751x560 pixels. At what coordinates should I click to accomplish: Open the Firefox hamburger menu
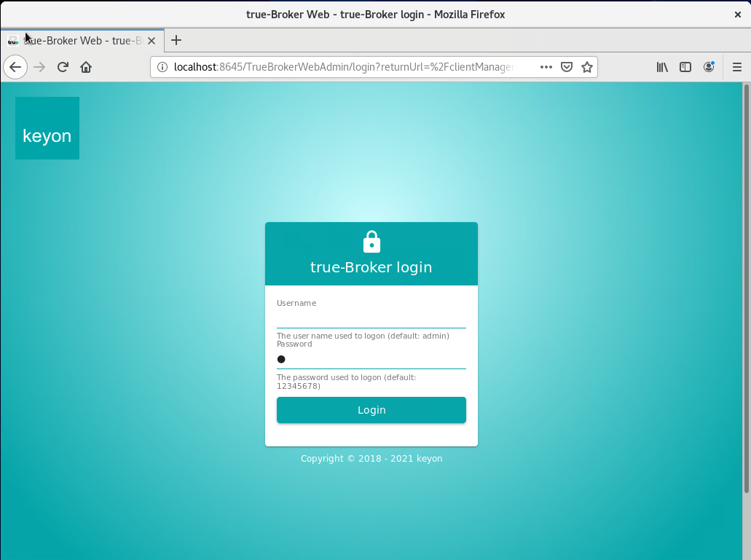pyautogui.click(x=737, y=67)
